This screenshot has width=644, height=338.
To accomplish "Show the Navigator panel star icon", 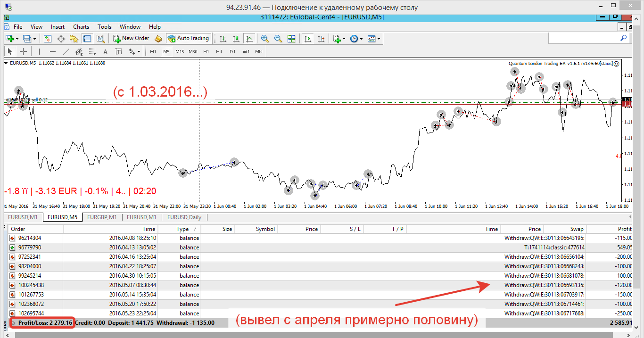I will click(x=75, y=38).
